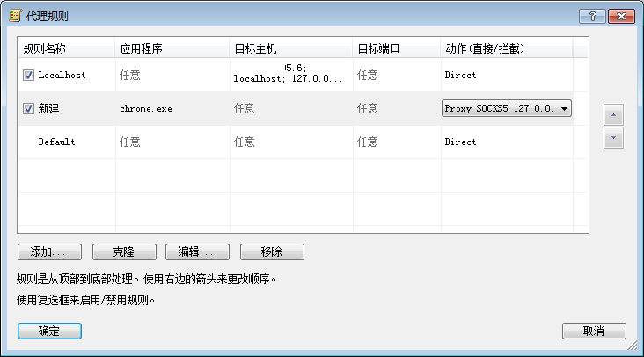Select the 新建 rule name
The height and width of the screenshot is (357, 644).
pos(49,109)
